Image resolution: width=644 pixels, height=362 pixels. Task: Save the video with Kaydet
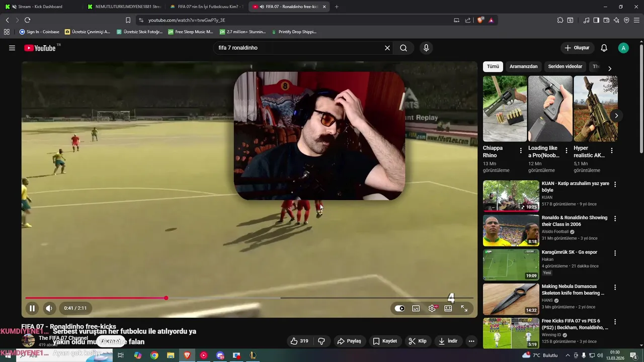(385, 341)
